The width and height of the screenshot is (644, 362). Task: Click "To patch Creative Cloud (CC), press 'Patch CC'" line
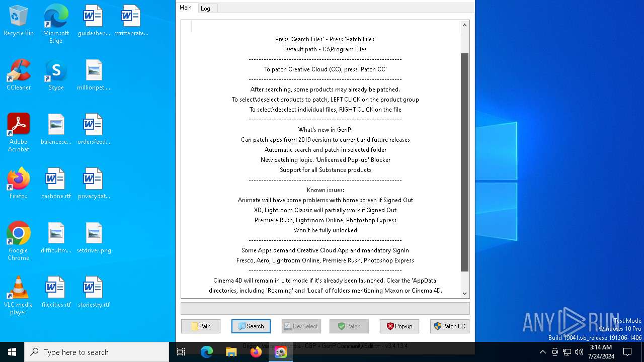326,69
